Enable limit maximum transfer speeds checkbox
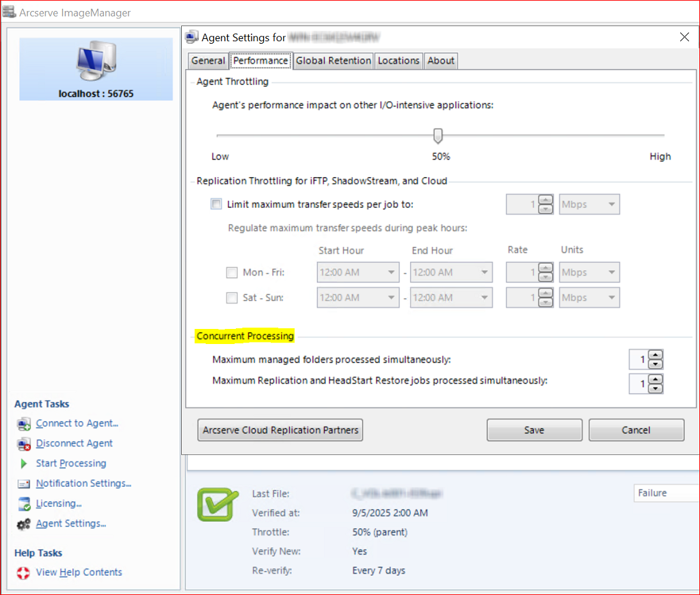The width and height of the screenshot is (700, 595). [x=216, y=204]
